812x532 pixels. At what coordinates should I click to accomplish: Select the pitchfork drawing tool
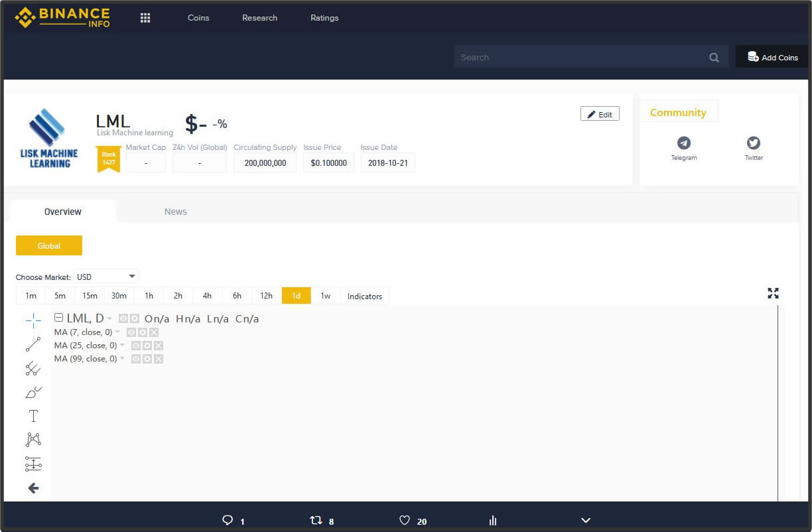pos(33,368)
